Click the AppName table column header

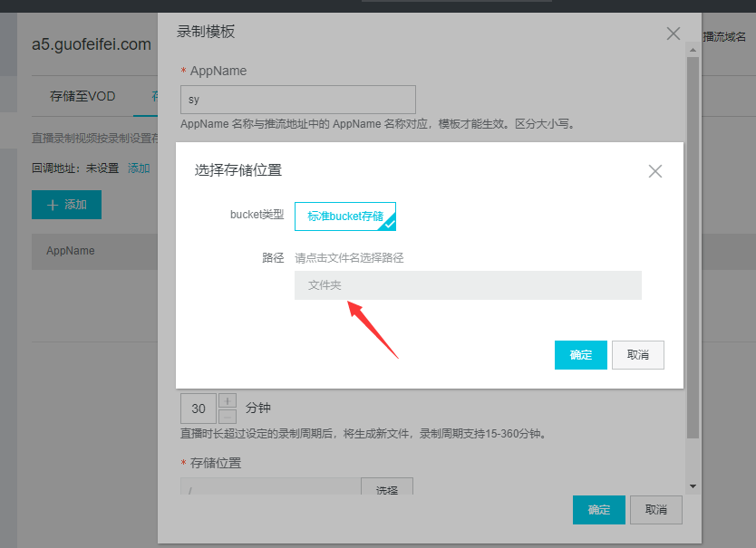point(71,251)
